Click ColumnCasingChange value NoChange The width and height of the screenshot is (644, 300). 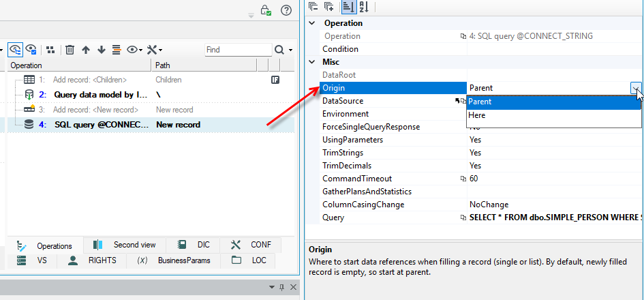tap(489, 205)
